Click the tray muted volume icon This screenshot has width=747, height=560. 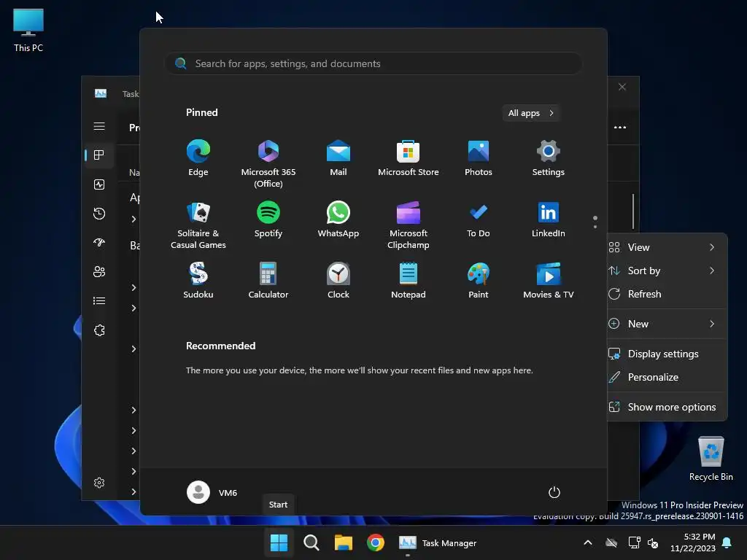pyautogui.click(x=653, y=542)
